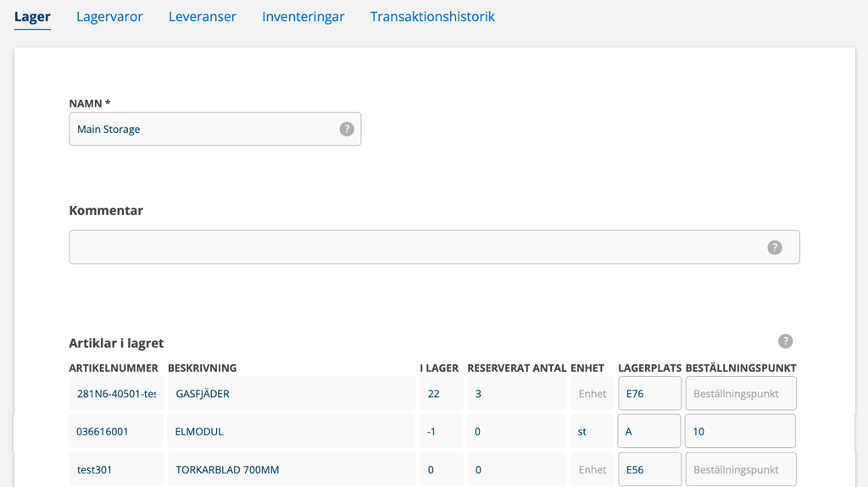Open the Leveranser tab

[202, 16]
